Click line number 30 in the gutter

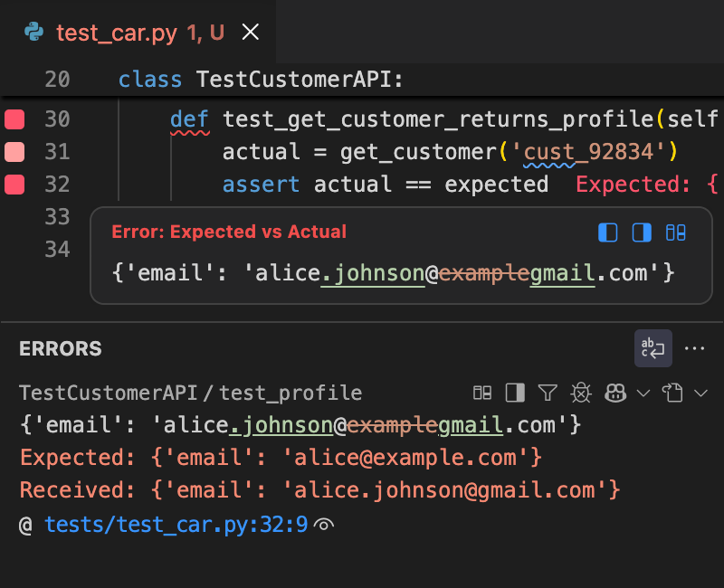[57, 119]
